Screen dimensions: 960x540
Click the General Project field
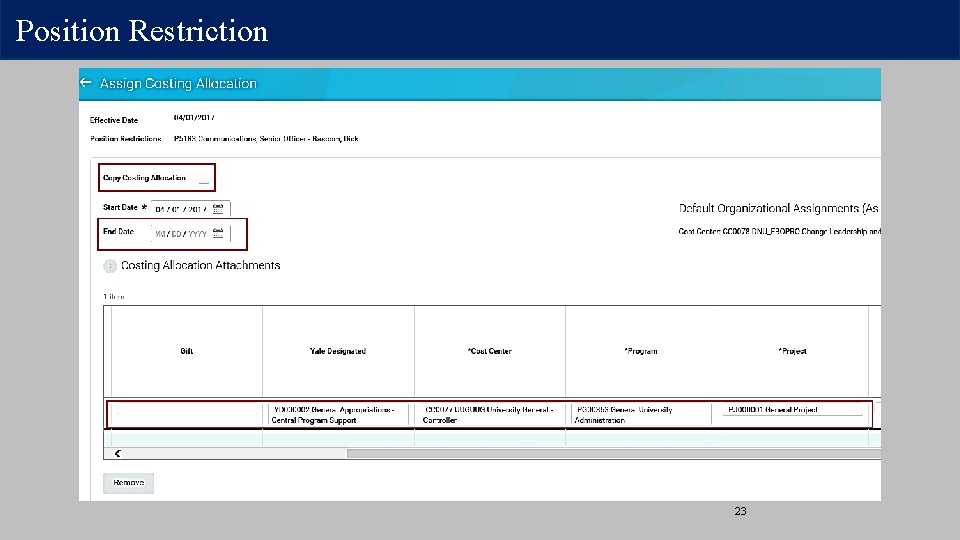(x=792, y=410)
